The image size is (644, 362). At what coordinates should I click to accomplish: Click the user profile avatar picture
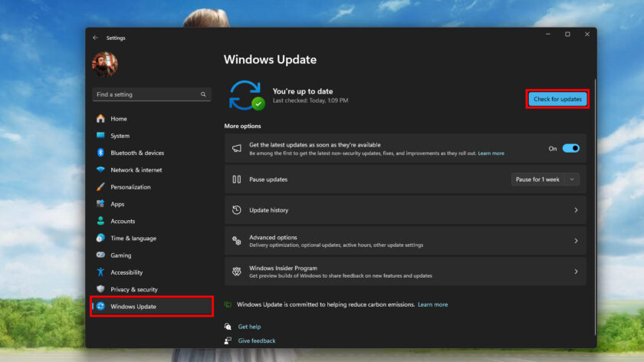(x=105, y=64)
